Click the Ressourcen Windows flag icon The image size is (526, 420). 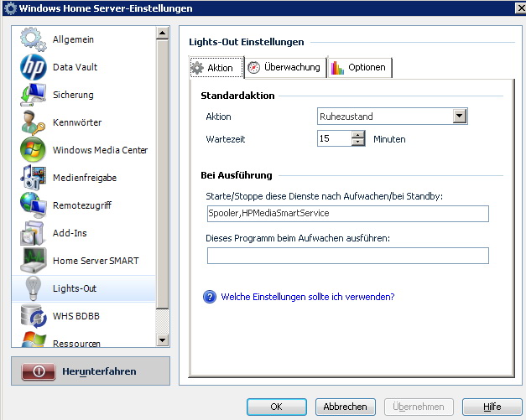(33, 340)
